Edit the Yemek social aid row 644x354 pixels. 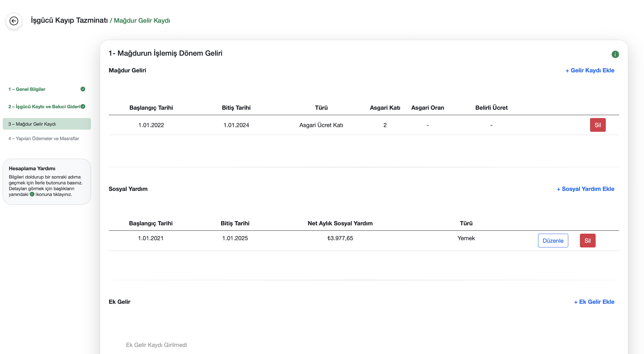pos(553,241)
